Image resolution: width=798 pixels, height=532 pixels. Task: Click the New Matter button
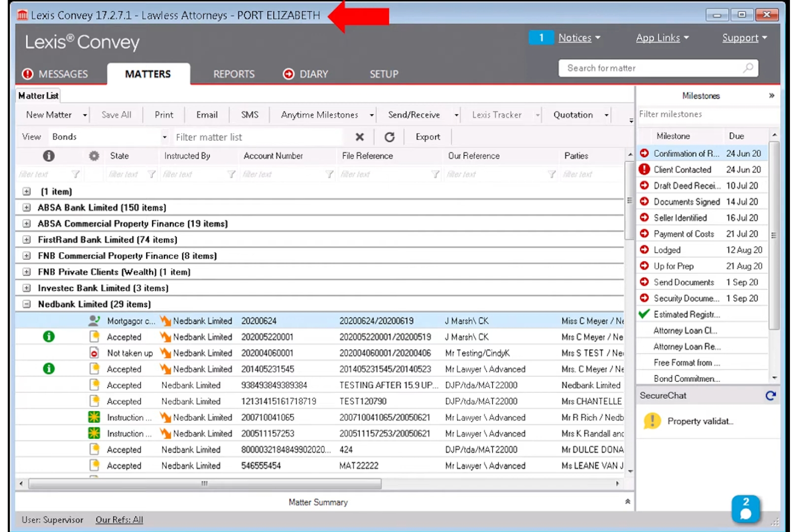(x=49, y=115)
